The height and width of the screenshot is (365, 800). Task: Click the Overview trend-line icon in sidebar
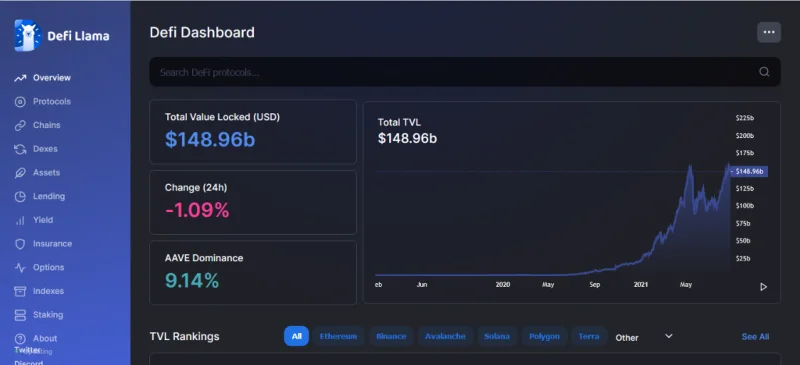tap(20, 78)
